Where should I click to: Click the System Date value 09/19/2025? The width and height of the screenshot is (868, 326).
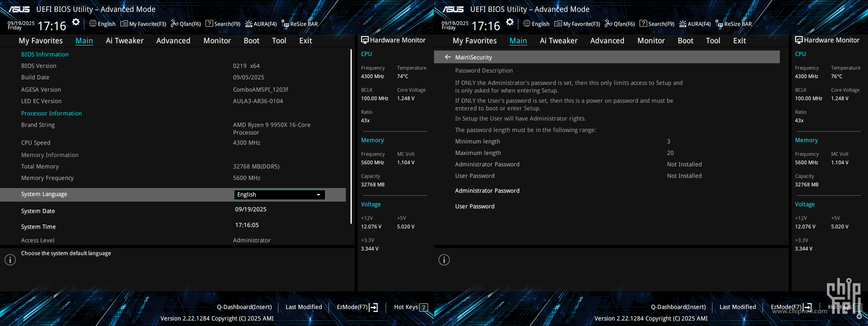(251, 209)
